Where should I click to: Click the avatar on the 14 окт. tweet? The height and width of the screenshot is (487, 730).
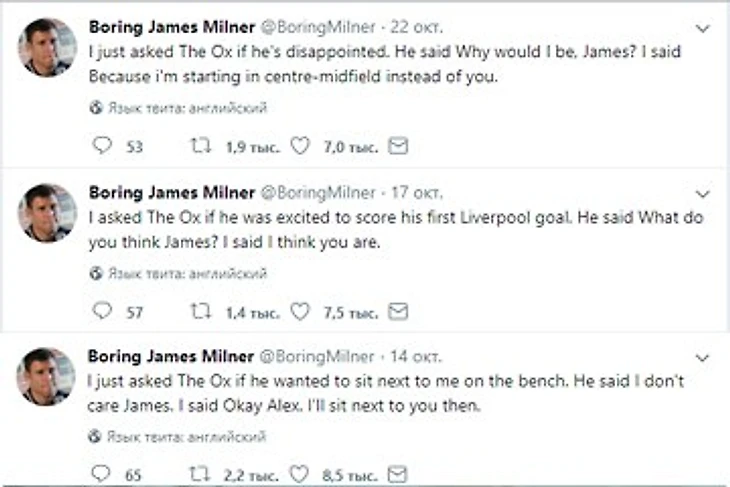click(47, 376)
